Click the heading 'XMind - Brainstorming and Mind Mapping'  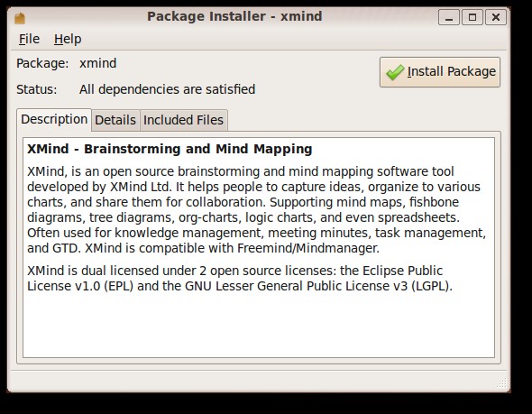pyautogui.click(x=170, y=149)
